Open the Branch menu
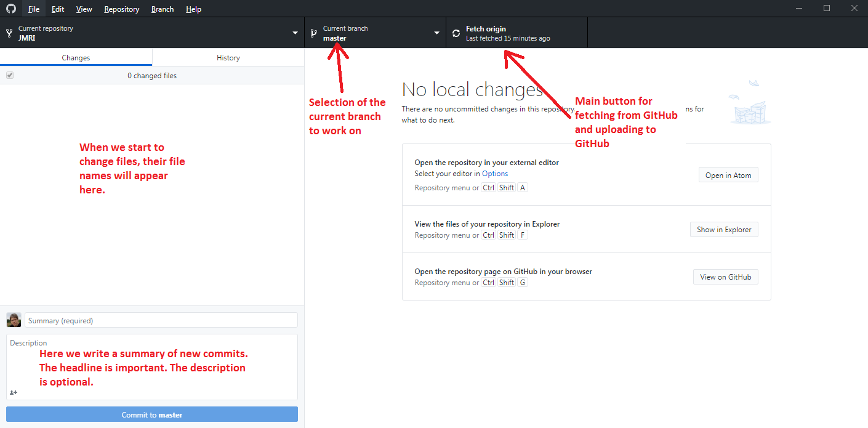The width and height of the screenshot is (868, 428). pyautogui.click(x=163, y=9)
